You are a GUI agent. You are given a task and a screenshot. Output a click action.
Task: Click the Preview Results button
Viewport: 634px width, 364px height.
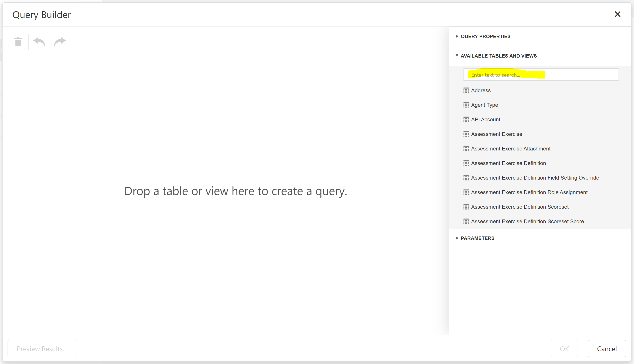click(42, 349)
